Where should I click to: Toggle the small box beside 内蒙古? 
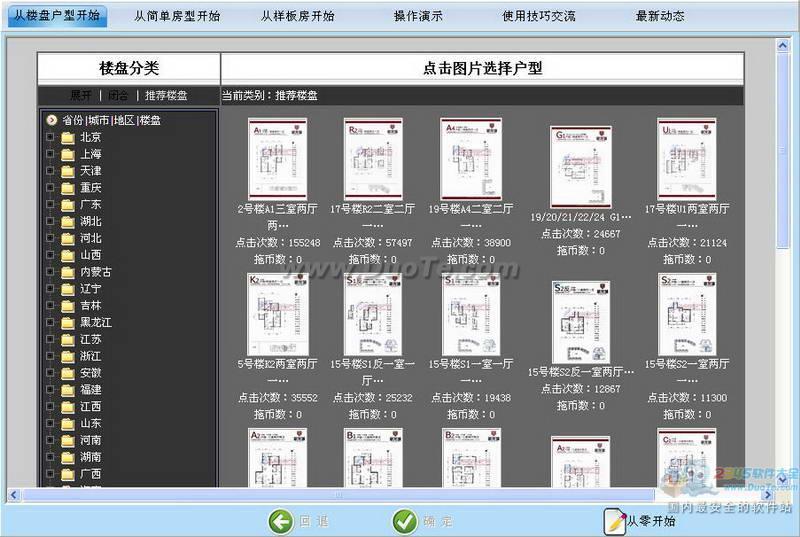point(50,272)
